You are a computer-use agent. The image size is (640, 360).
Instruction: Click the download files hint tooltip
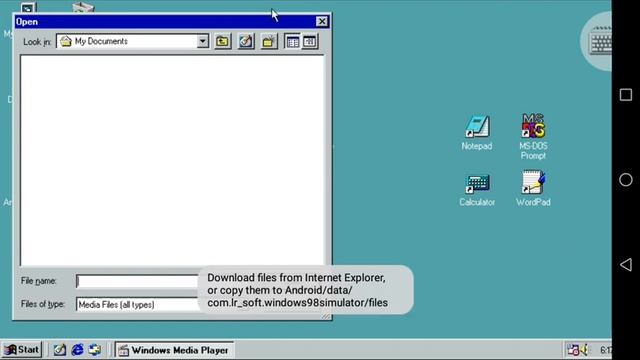click(305, 290)
